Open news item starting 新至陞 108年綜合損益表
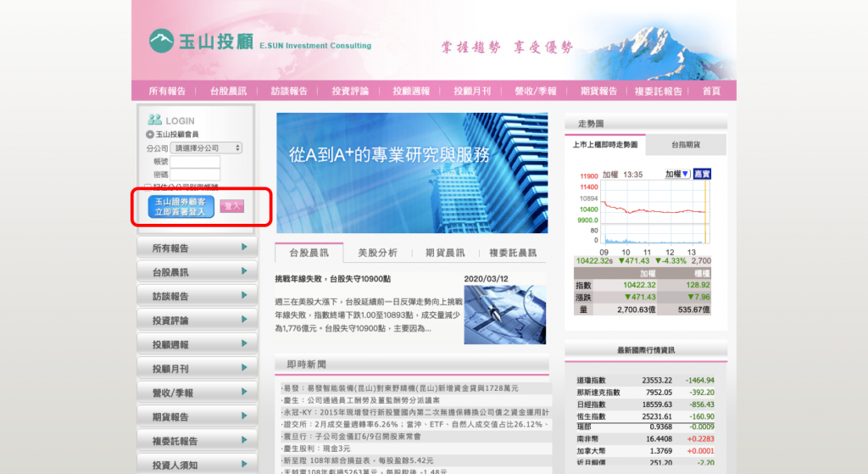The image size is (868, 474). coord(357,460)
